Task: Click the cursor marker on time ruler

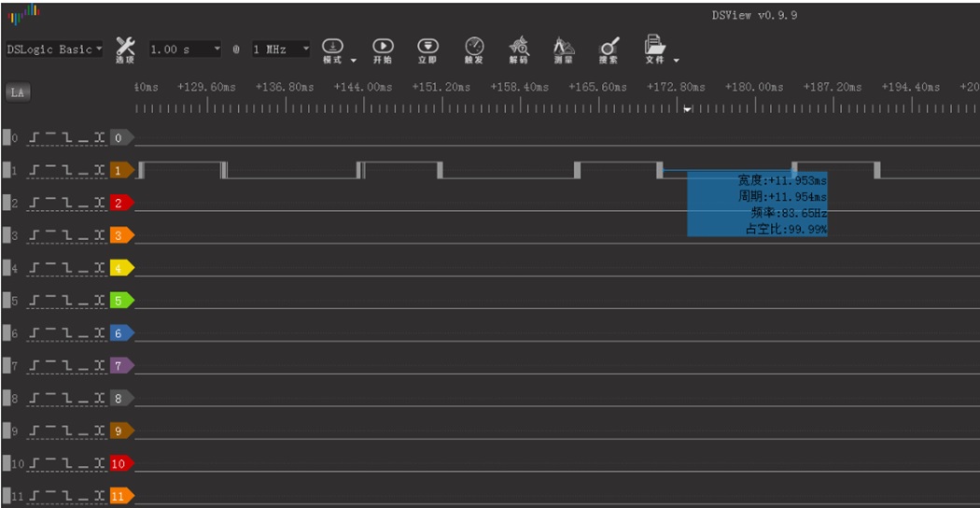Action: (x=688, y=109)
